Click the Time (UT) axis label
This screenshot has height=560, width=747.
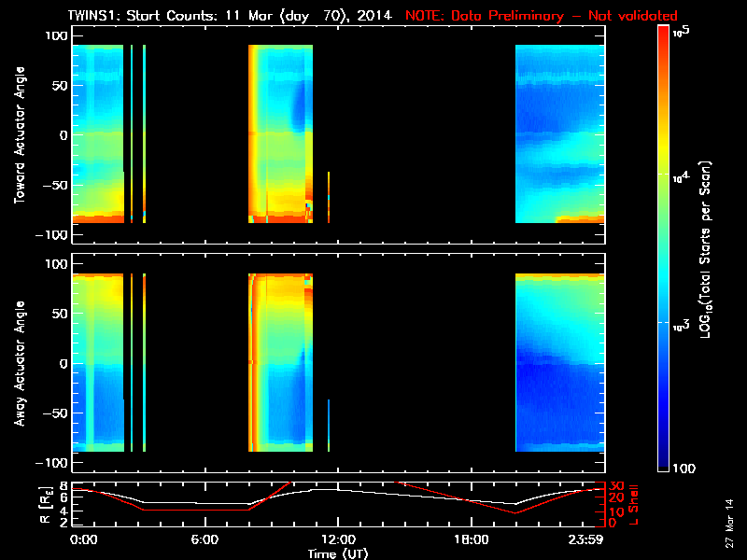tap(338, 553)
